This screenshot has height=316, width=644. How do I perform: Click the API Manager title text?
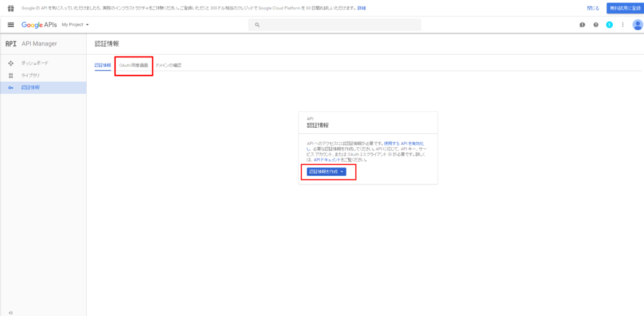[x=39, y=44]
